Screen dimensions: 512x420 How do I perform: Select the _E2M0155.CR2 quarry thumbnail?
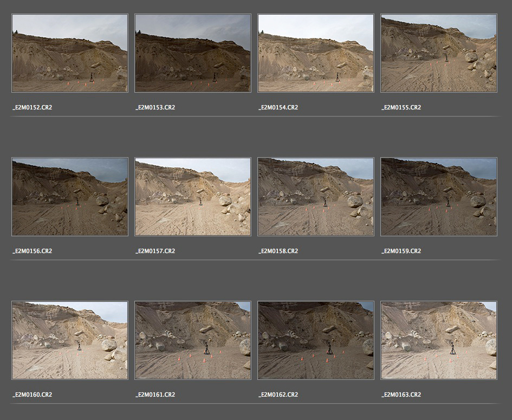coord(438,53)
